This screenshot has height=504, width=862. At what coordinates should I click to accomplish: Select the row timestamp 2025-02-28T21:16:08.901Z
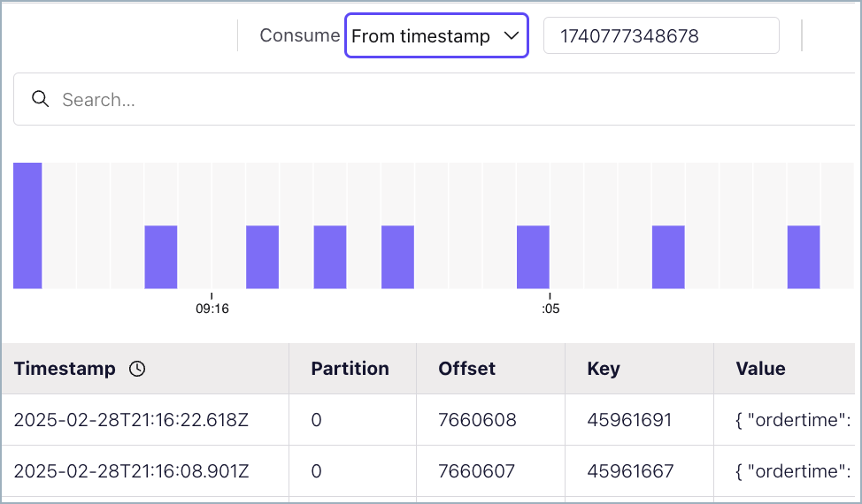tap(131, 471)
